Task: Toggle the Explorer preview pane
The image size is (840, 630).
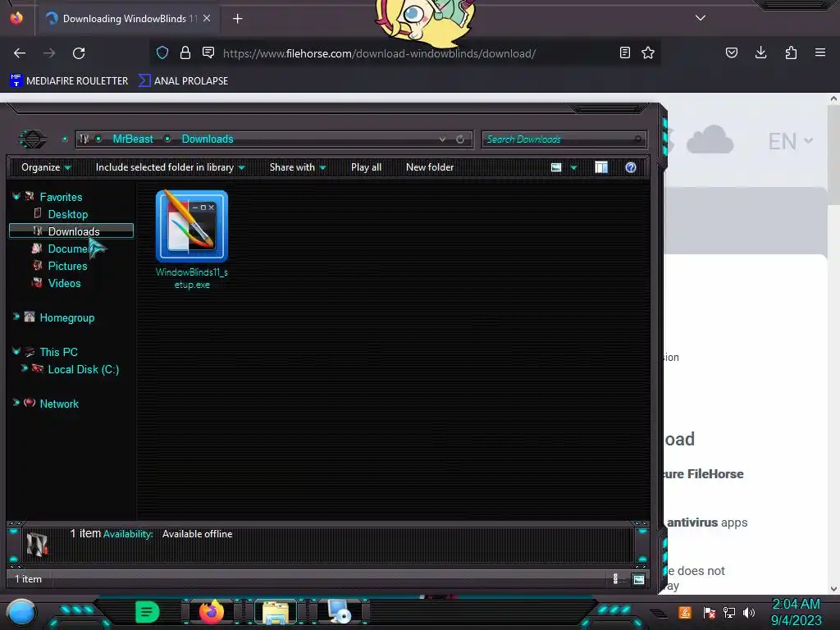Action: (x=601, y=167)
